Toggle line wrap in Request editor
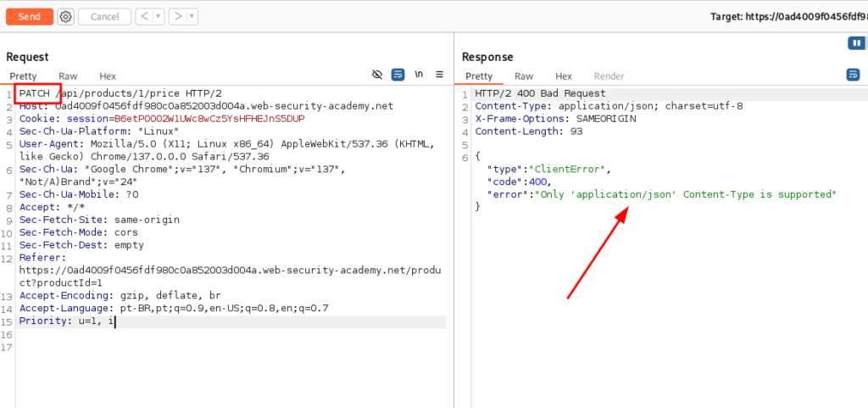 [x=398, y=75]
